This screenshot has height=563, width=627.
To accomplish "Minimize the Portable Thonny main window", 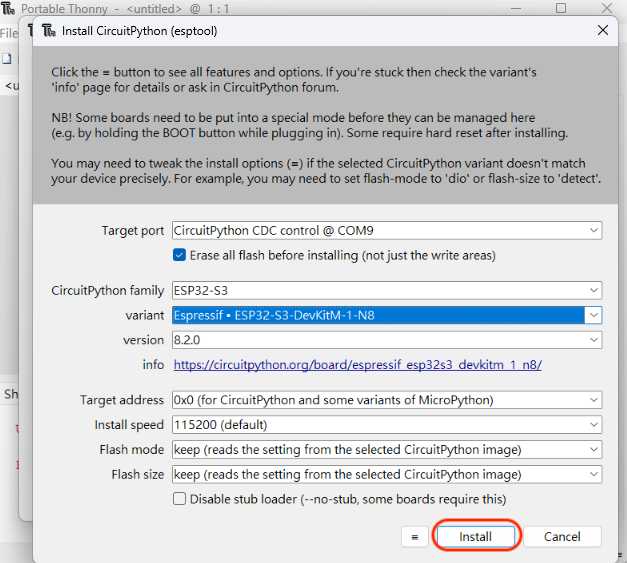I will coord(516,8).
